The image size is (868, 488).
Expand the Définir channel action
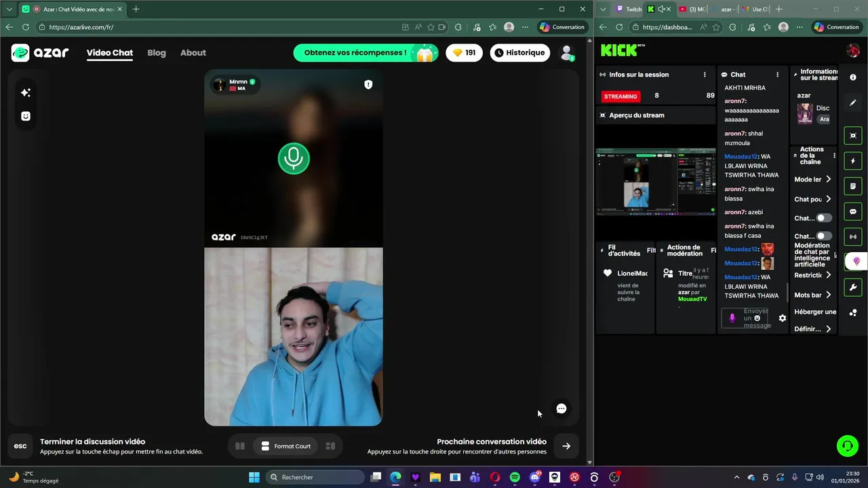coord(813,329)
